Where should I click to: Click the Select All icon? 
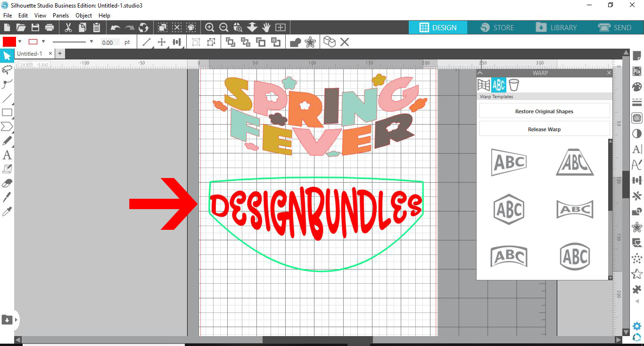[x=163, y=27]
